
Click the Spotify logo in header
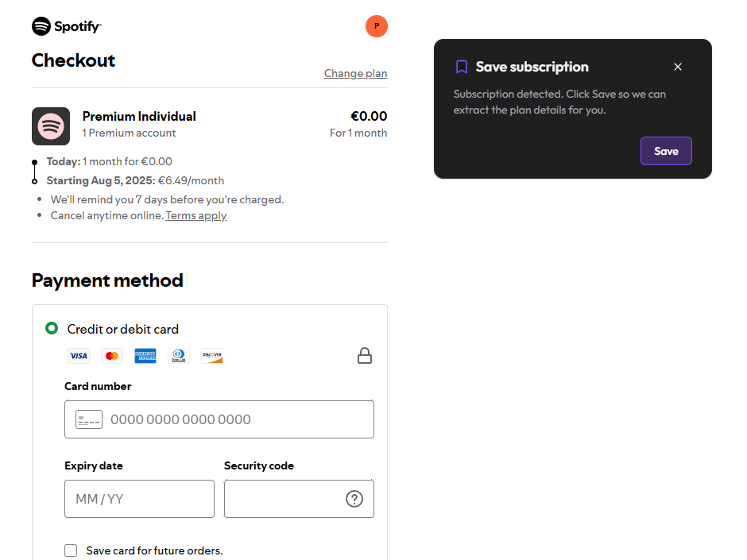click(x=67, y=26)
